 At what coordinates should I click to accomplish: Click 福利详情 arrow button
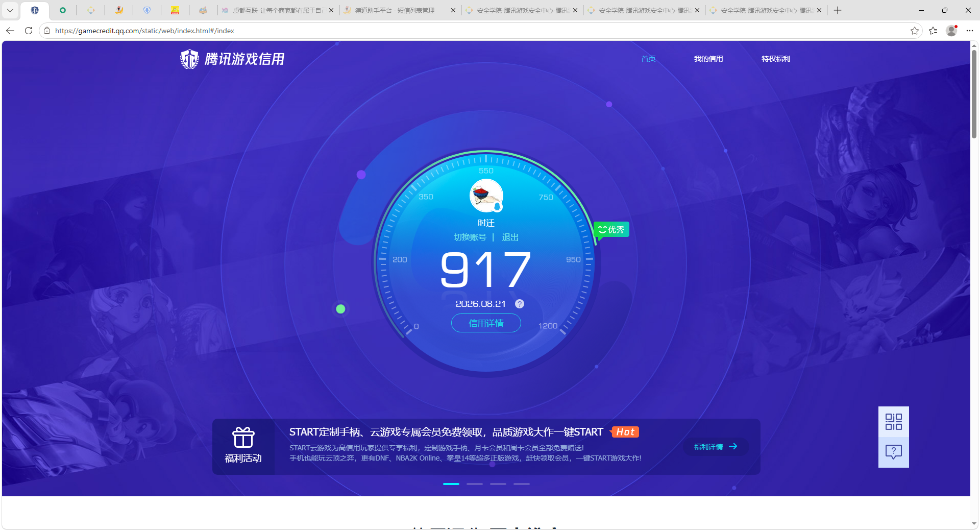click(716, 447)
